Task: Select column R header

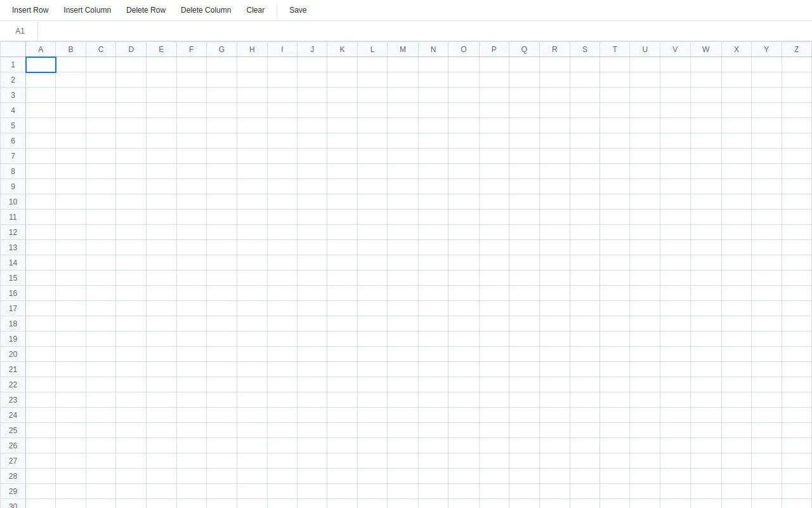Action: [x=554, y=50]
